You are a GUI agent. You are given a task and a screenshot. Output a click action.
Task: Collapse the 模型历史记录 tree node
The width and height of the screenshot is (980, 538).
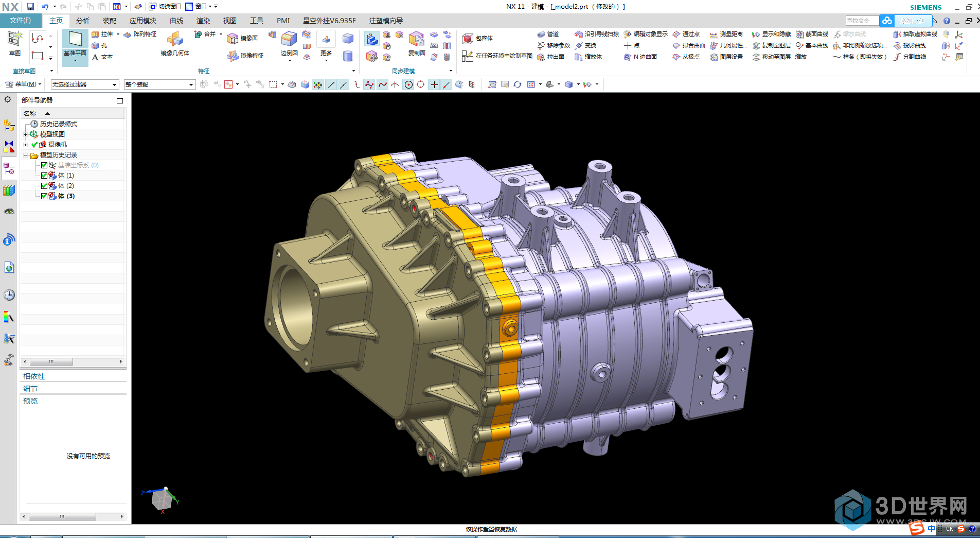point(25,155)
